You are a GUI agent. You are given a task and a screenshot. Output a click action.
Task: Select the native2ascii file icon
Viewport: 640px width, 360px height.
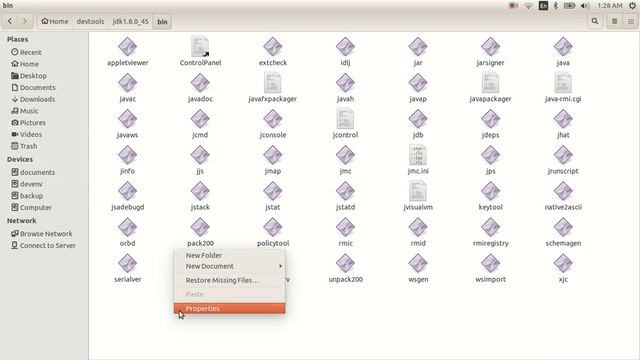click(x=563, y=191)
